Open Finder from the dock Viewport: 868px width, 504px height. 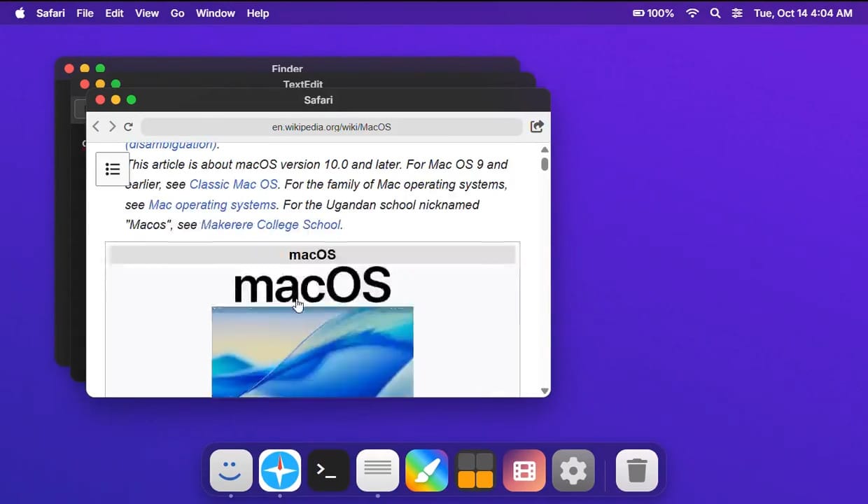(231, 470)
